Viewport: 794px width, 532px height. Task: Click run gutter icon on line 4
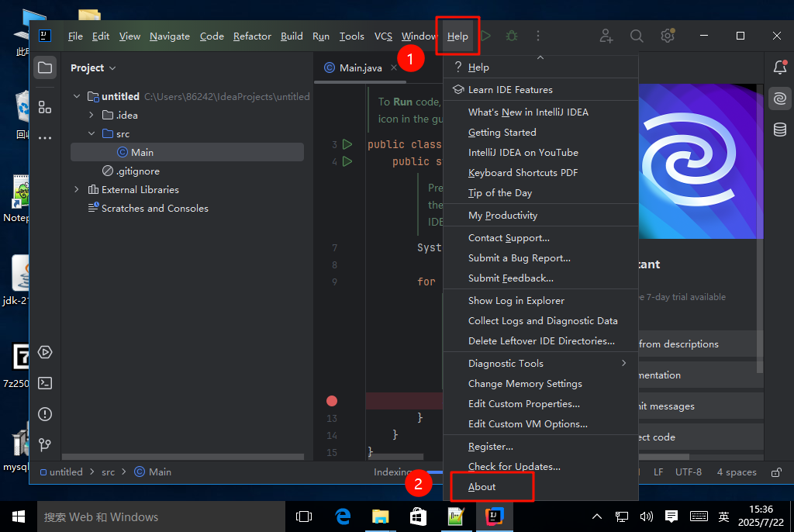click(x=347, y=161)
